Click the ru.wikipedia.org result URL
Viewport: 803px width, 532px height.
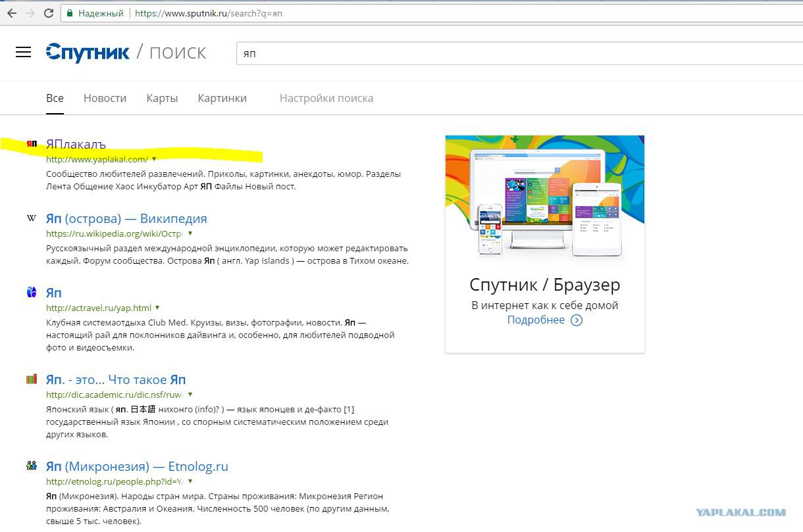coord(115,233)
